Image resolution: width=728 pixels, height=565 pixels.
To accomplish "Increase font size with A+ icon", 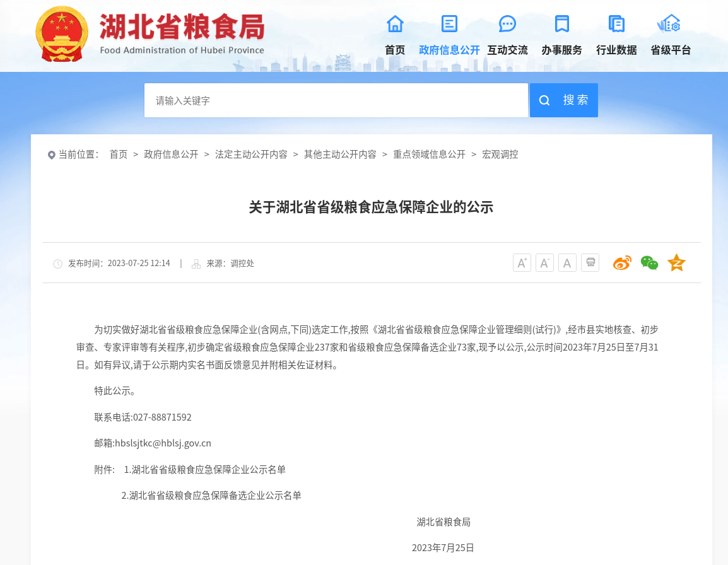I will pyautogui.click(x=522, y=263).
